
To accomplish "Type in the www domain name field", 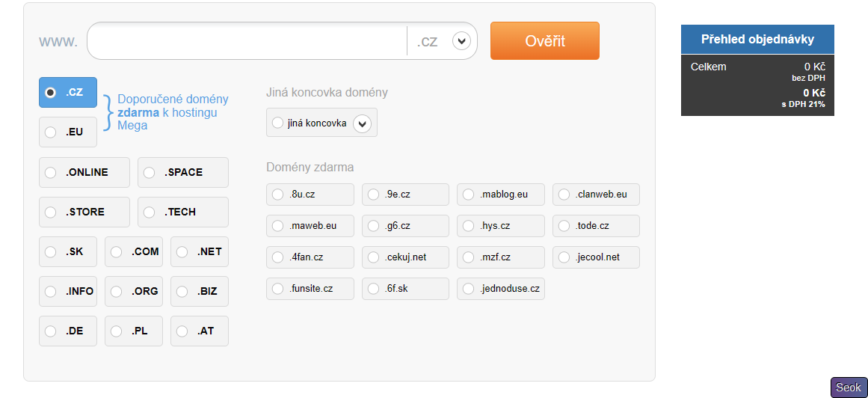I will (x=247, y=41).
